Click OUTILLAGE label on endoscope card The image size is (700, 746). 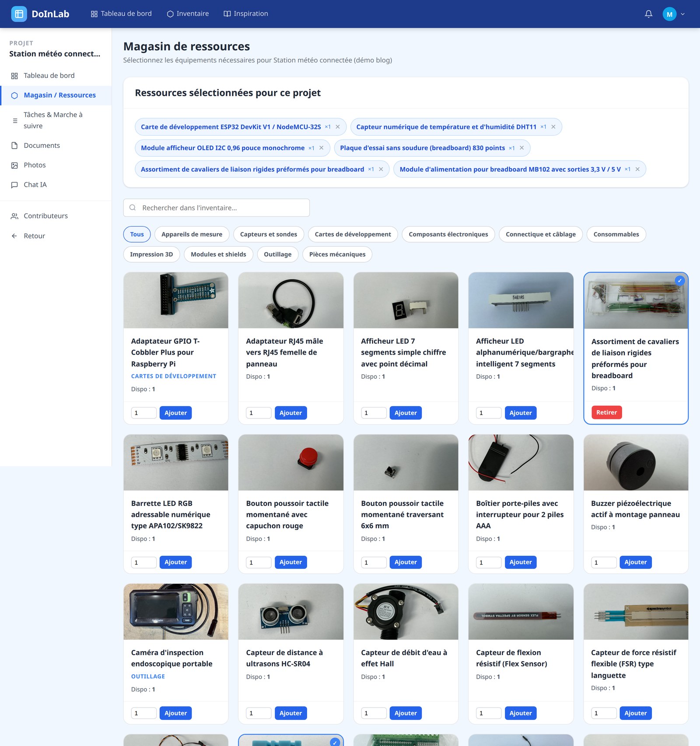(x=148, y=676)
